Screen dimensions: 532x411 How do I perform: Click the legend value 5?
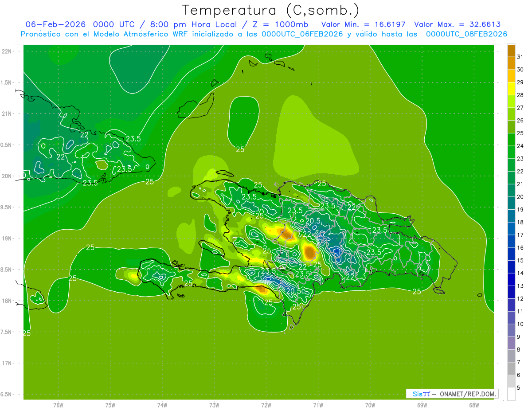tap(519, 388)
